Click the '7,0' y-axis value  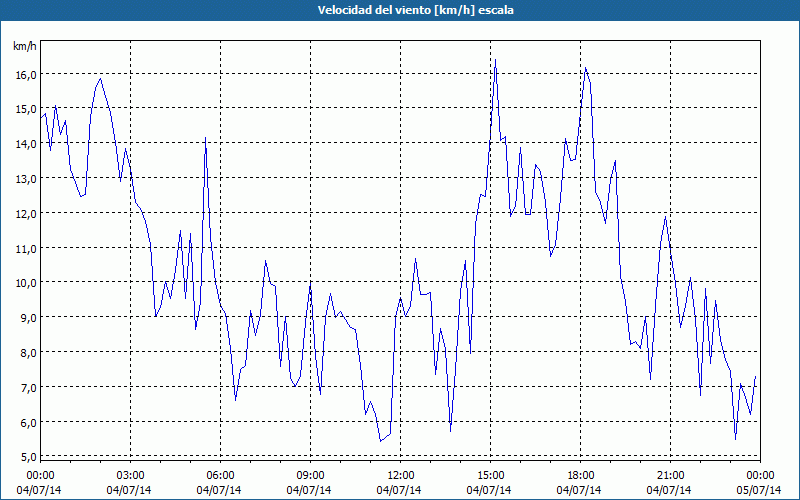(29, 388)
